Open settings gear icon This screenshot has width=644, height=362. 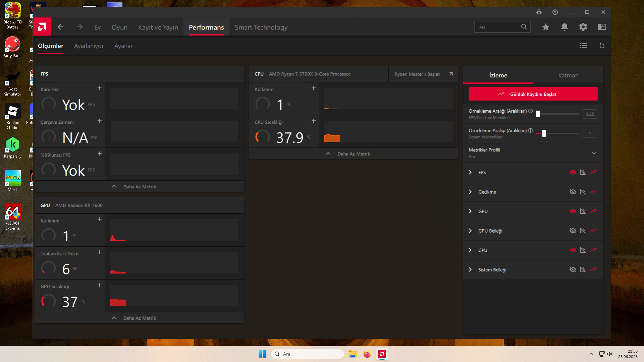(x=583, y=27)
